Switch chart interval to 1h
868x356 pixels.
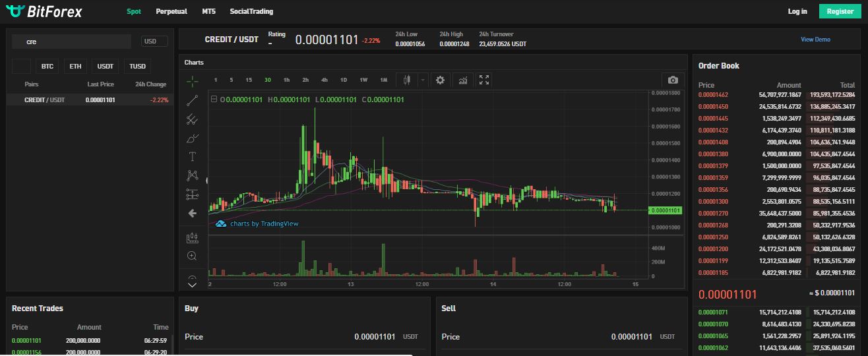(x=286, y=80)
